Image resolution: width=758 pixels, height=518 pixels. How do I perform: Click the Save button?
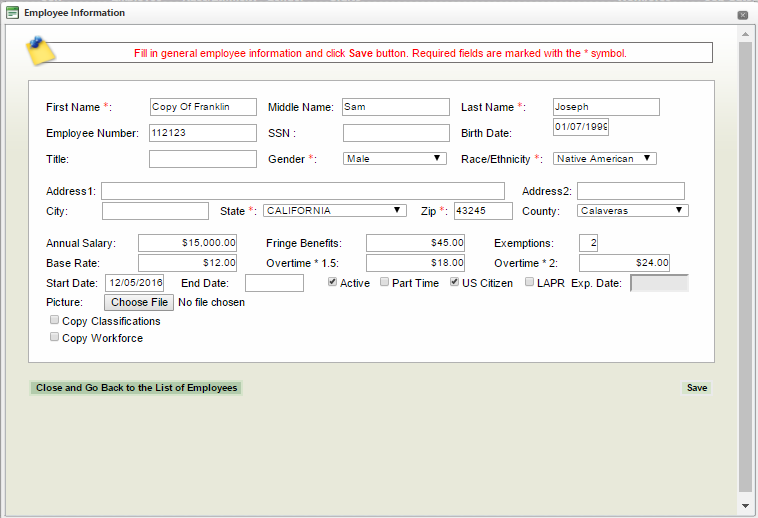697,388
